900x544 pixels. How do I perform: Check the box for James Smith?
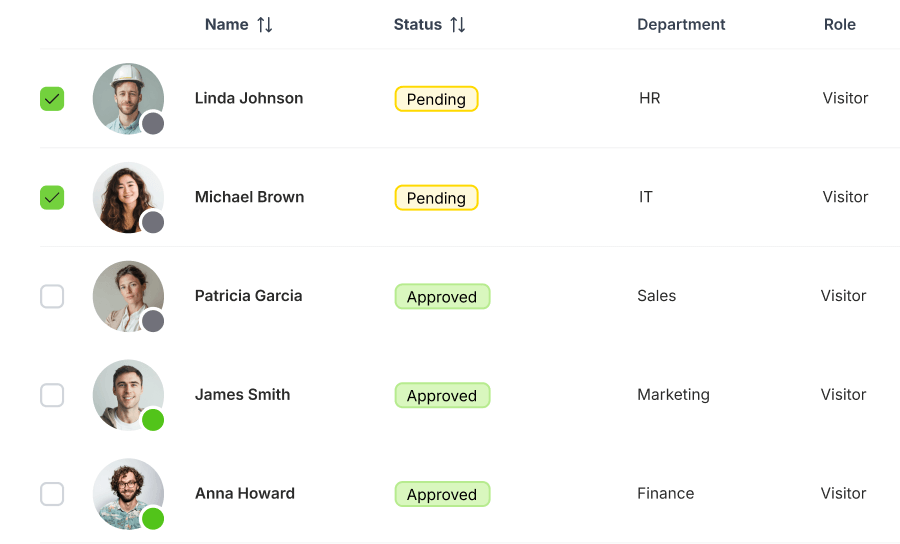coord(52,395)
